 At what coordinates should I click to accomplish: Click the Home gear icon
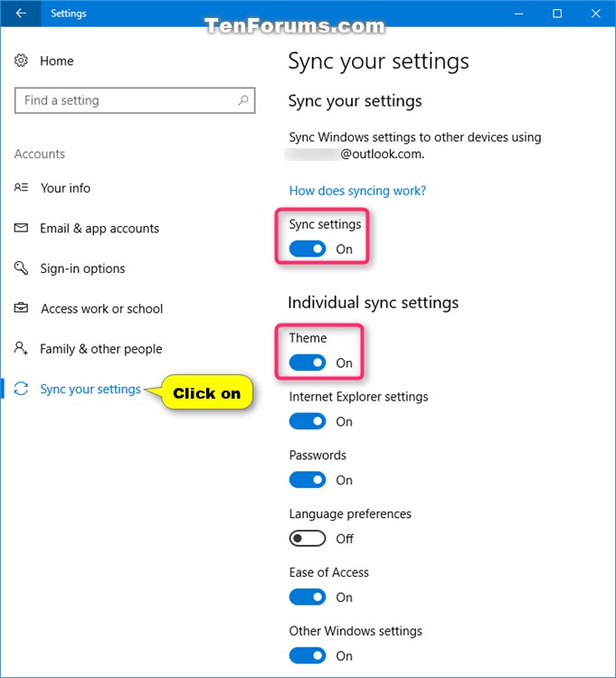coord(21,61)
